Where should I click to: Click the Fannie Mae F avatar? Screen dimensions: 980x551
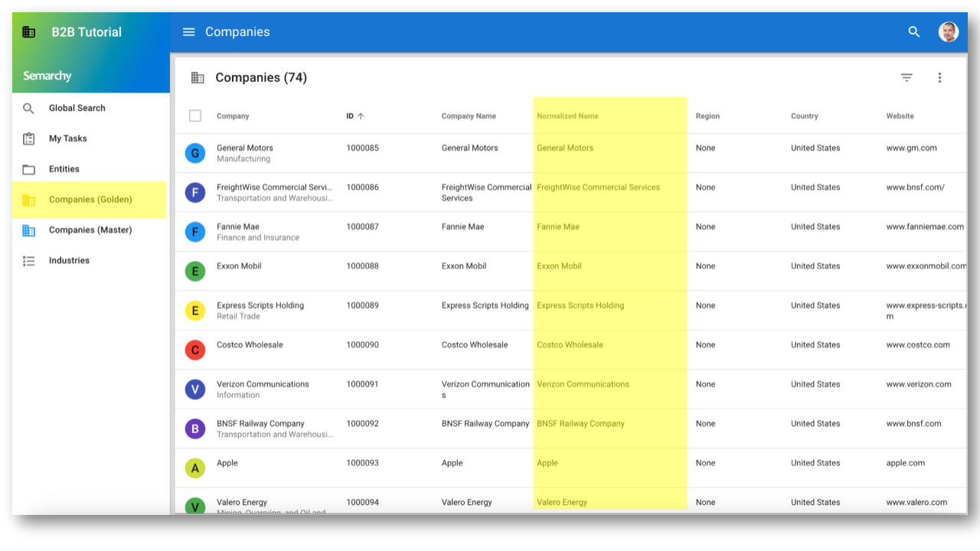pos(195,232)
